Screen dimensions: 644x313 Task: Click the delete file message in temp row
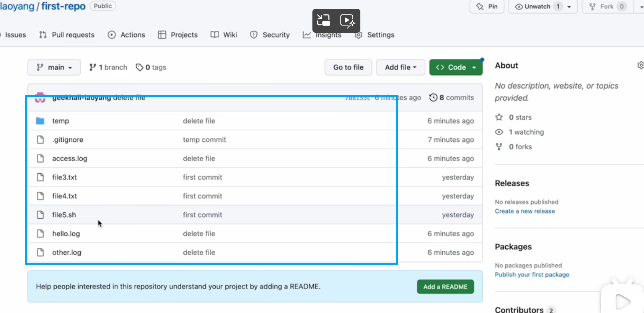(199, 121)
